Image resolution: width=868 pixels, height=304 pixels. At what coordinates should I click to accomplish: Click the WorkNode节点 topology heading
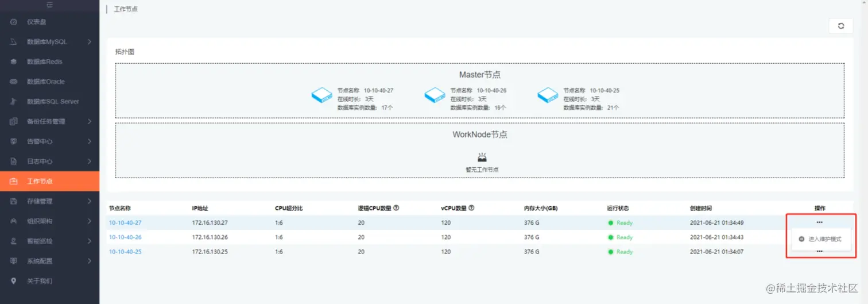coord(480,134)
